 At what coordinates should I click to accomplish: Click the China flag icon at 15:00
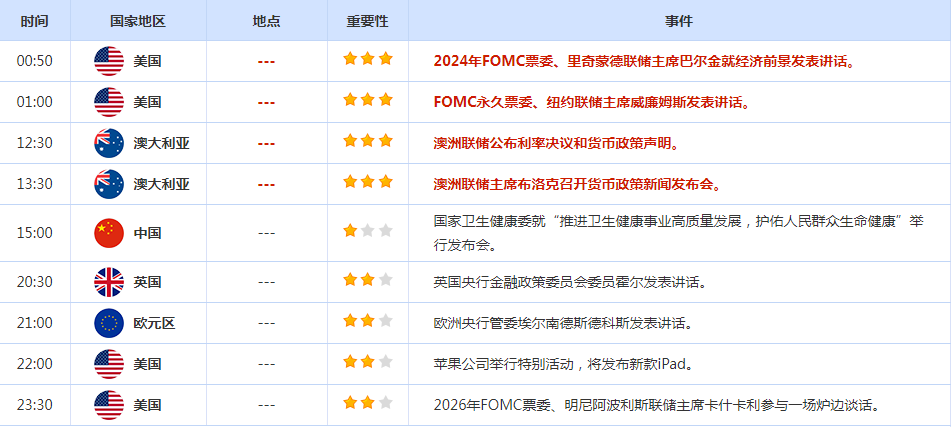point(109,233)
